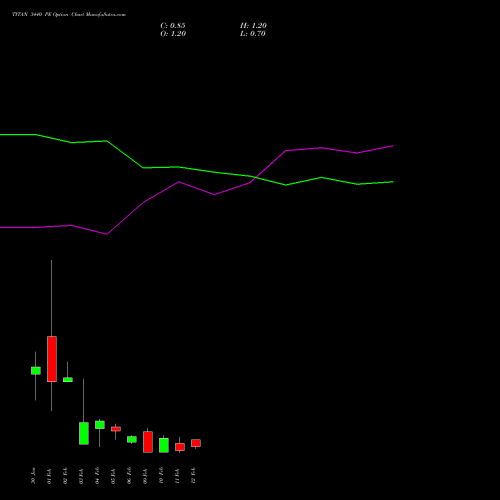Image resolution: width=500 pixels, height=500 pixels.
Task: Click the close value C: 0.85
Action: tap(173, 26)
